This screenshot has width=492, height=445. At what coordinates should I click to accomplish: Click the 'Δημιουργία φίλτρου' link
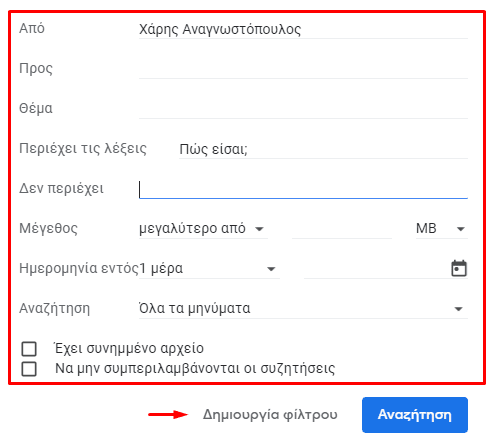click(270, 415)
